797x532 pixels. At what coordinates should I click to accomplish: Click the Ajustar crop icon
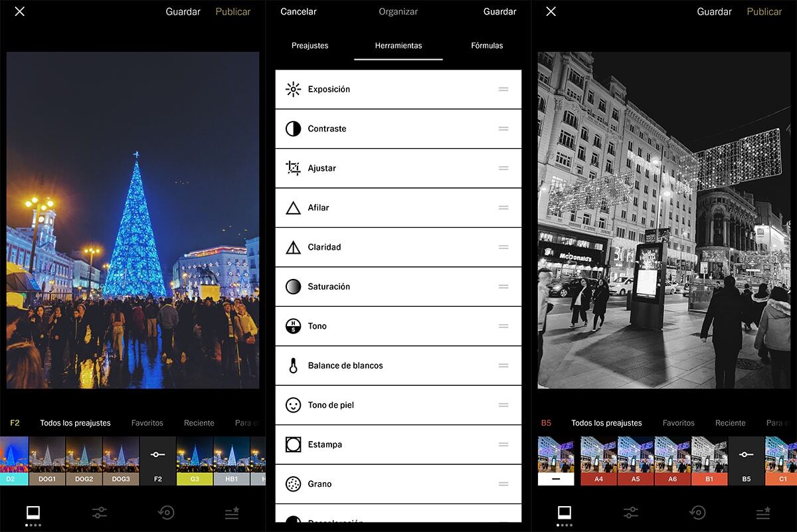coord(293,168)
